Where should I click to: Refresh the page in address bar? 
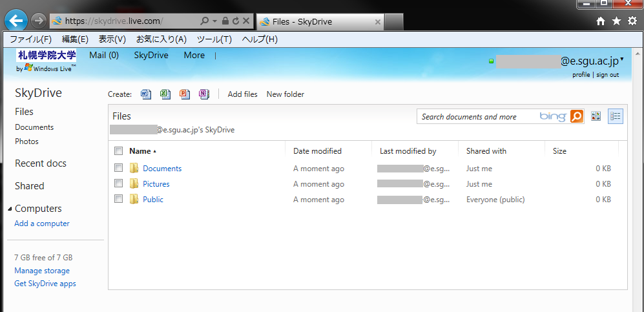click(x=236, y=21)
